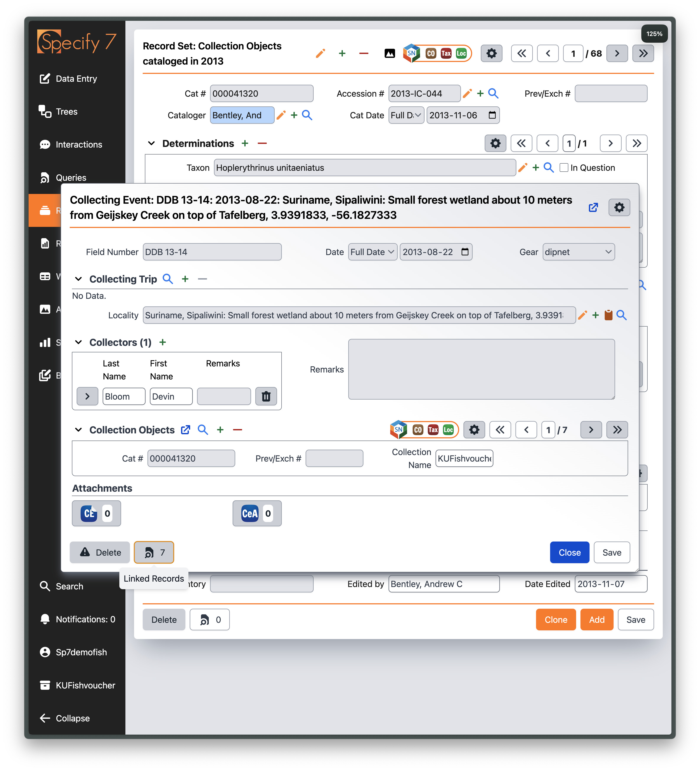Collapse the Determinations section
Screen dimensions: 700x771
(x=152, y=143)
